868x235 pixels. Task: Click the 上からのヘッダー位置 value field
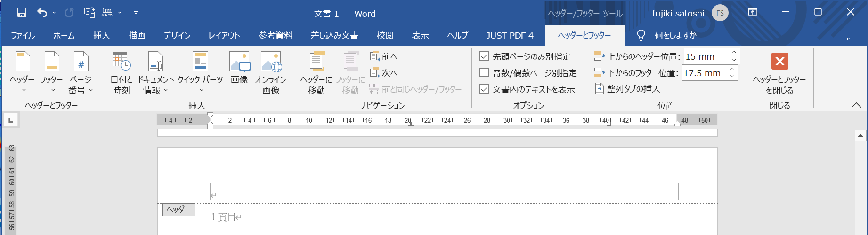[706, 56]
